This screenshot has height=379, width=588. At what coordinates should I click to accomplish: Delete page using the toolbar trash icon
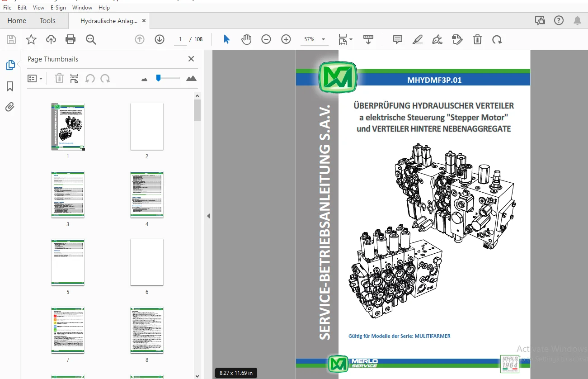[477, 39]
